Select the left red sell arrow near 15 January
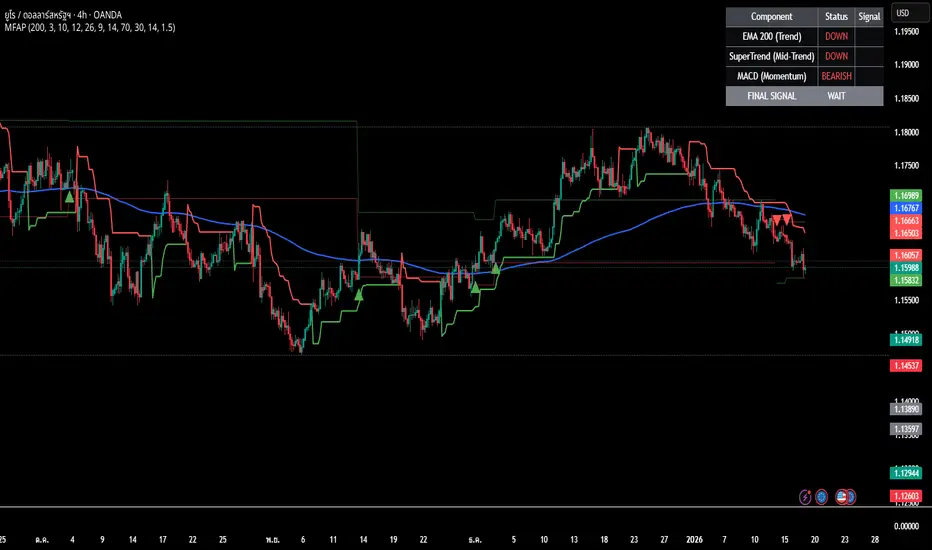Viewport: 932px width, 550px height. click(776, 220)
